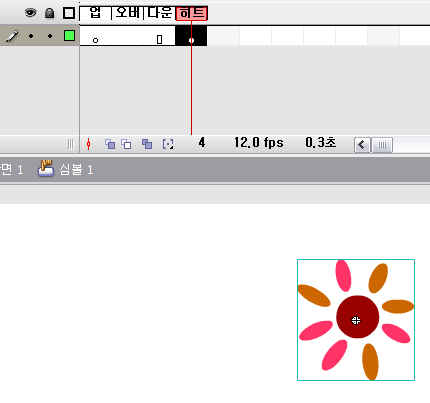Click the center frame button

point(89,144)
